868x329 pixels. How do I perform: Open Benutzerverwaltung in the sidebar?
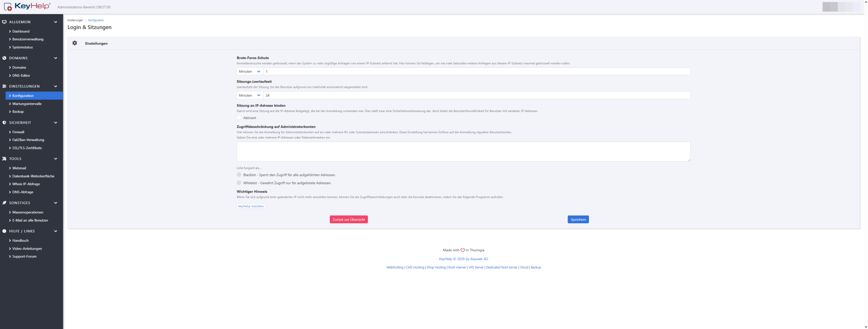pos(28,39)
